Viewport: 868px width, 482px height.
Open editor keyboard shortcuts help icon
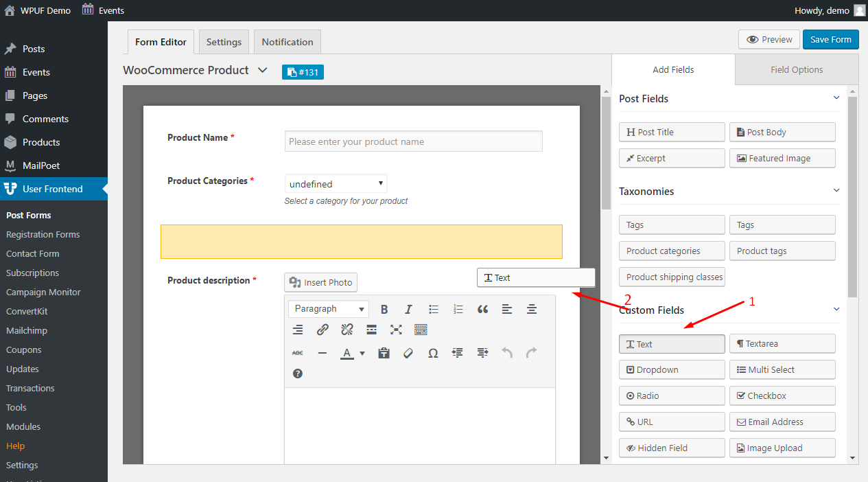298,374
